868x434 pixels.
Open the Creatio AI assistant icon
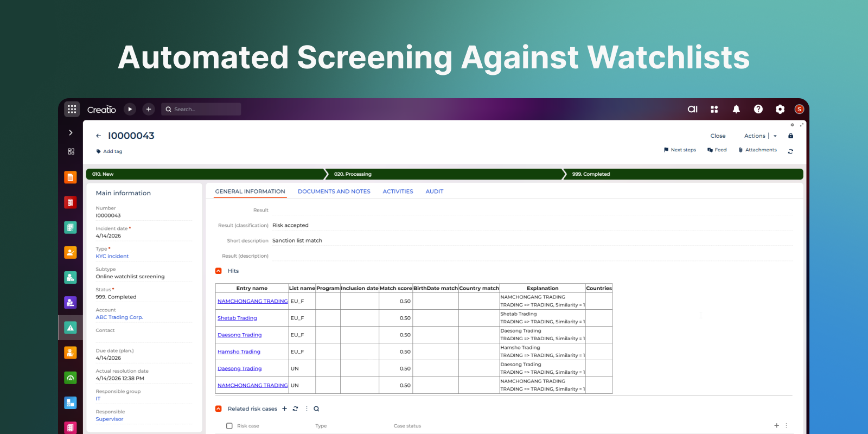click(x=692, y=109)
